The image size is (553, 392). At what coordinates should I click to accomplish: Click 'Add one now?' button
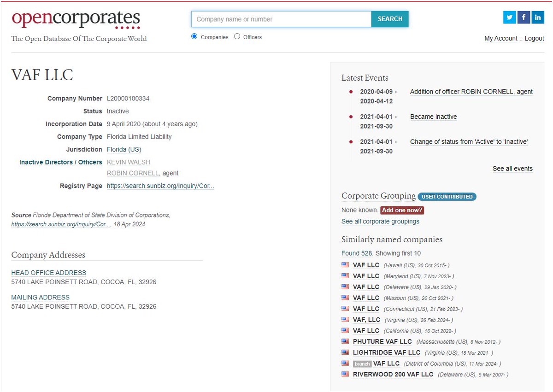(402, 210)
